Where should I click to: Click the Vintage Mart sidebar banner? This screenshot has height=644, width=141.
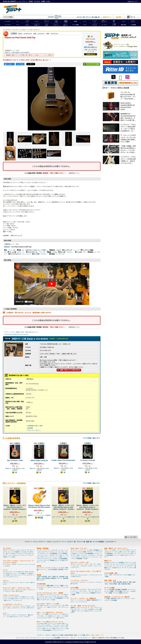click(120, 46)
